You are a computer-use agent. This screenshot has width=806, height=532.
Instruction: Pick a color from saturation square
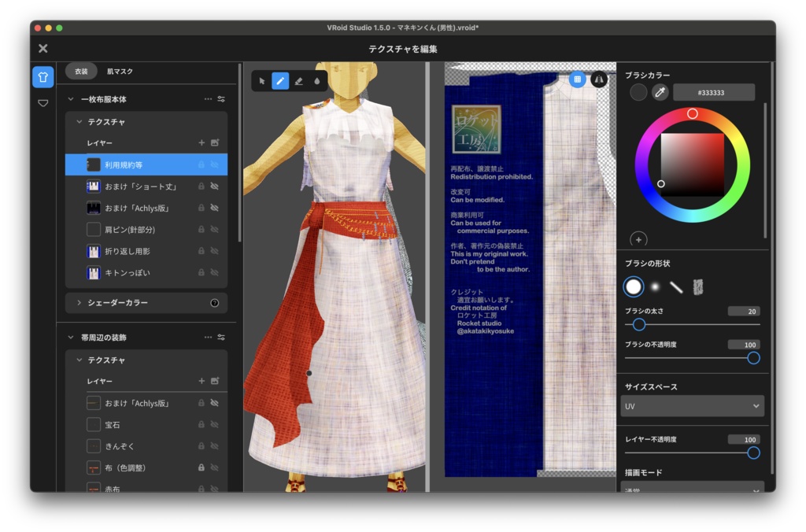(693, 165)
